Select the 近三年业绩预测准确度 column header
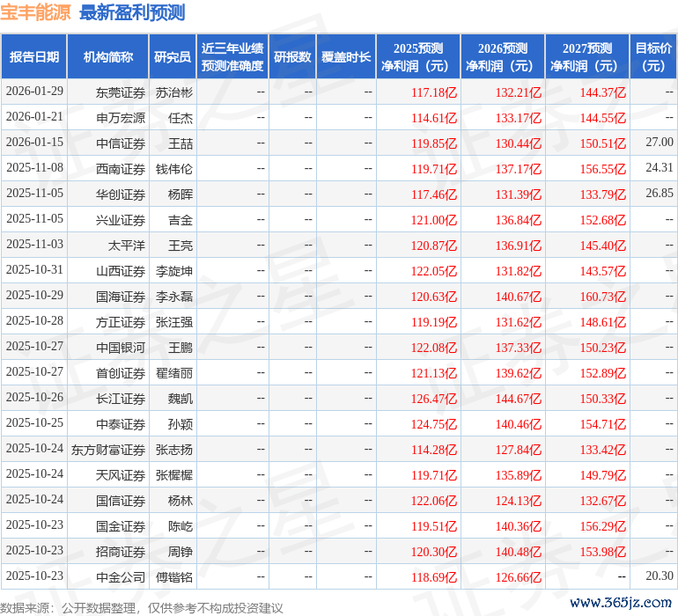Viewport: 678px width, 616px height. pos(232,57)
